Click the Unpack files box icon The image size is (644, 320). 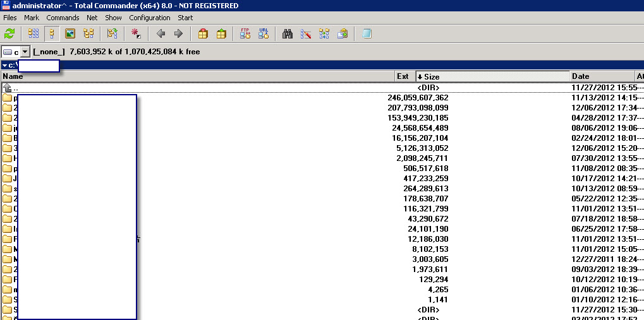[221, 33]
